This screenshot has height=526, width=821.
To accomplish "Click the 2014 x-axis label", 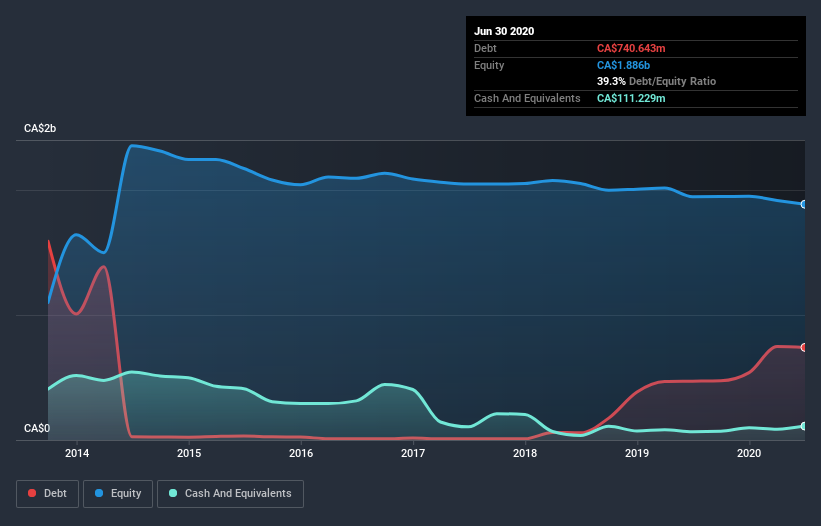I will pyautogui.click(x=77, y=453).
